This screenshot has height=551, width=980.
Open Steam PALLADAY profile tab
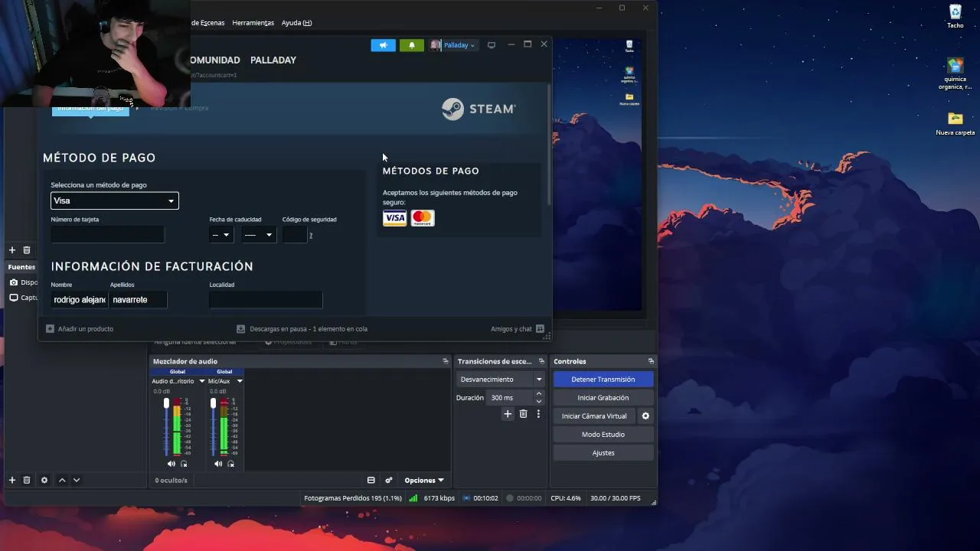coord(273,60)
